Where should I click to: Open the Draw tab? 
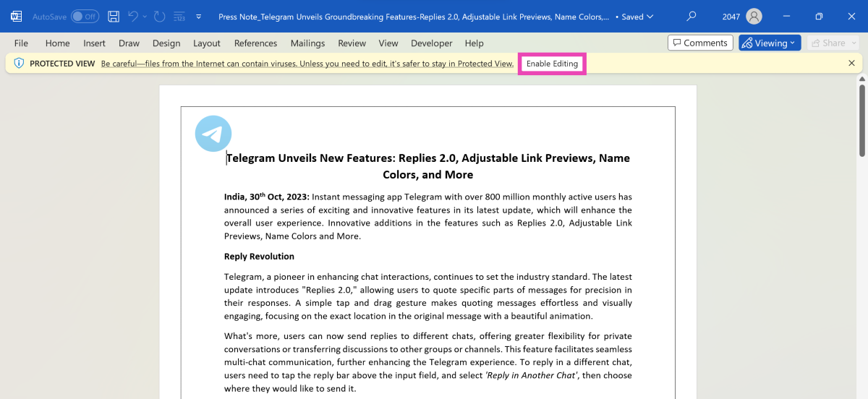click(129, 43)
